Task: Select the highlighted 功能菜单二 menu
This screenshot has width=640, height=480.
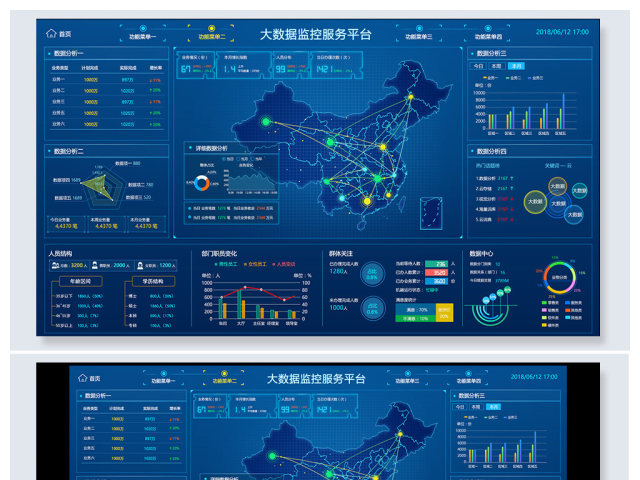Action: (x=212, y=36)
